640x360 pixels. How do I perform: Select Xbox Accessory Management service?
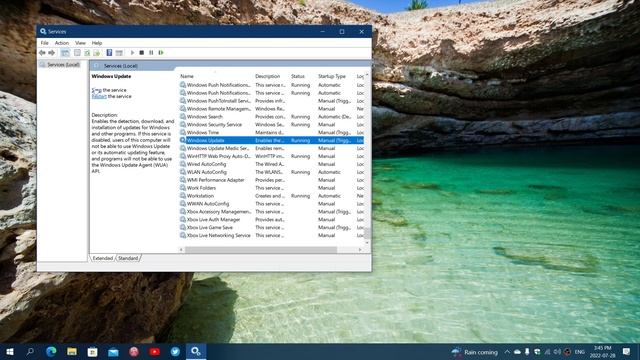[x=271, y=212]
